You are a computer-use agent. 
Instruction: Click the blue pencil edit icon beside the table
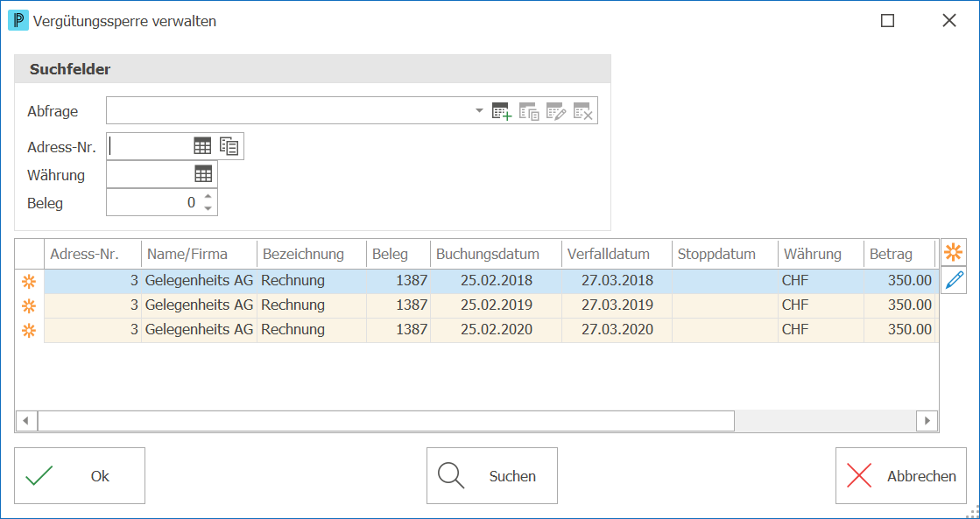pos(953,280)
